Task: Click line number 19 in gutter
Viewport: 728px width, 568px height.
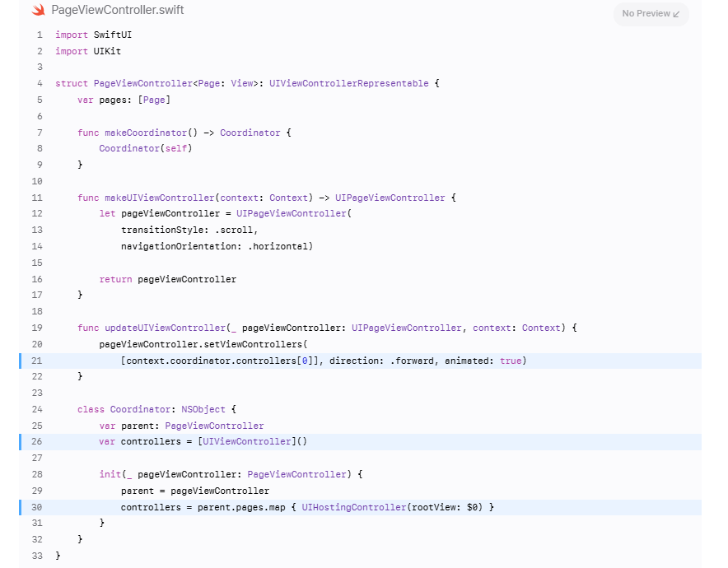Action: point(37,328)
